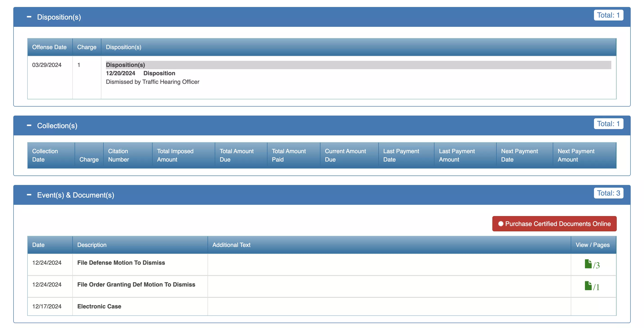The height and width of the screenshot is (328, 644).
Task: Click the Charge header in Collection table
Action: pyautogui.click(x=89, y=155)
